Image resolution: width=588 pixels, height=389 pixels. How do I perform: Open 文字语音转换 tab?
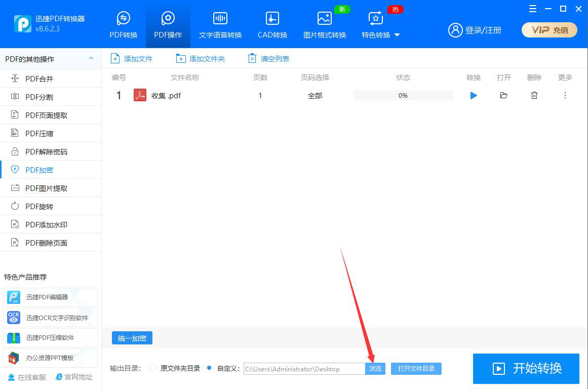click(220, 25)
